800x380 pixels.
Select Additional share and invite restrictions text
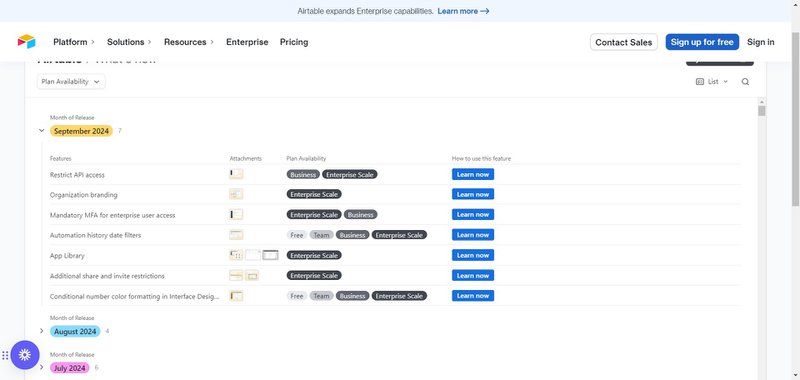coord(107,276)
